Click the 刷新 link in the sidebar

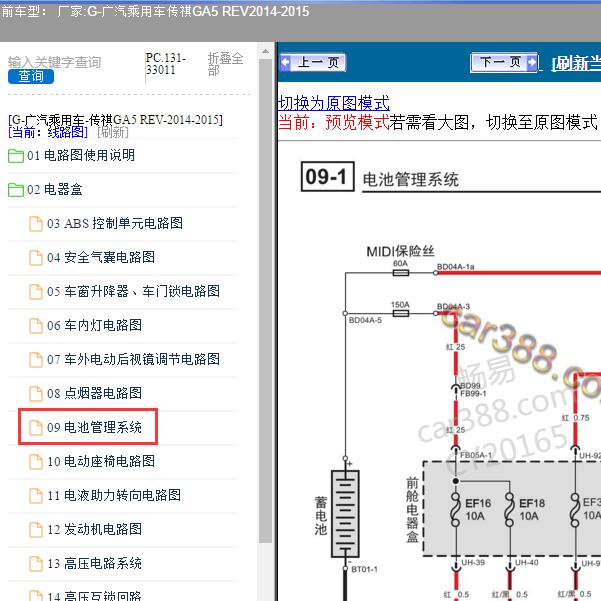click(x=113, y=133)
